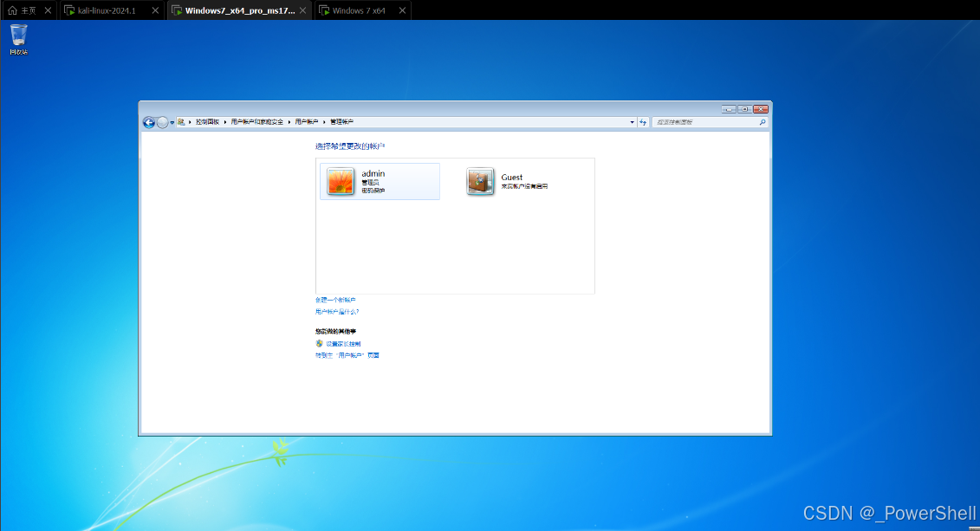Viewport: 980px width, 531px height.
Task: Click the Guest account suitcase picture
Action: click(480, 182)
